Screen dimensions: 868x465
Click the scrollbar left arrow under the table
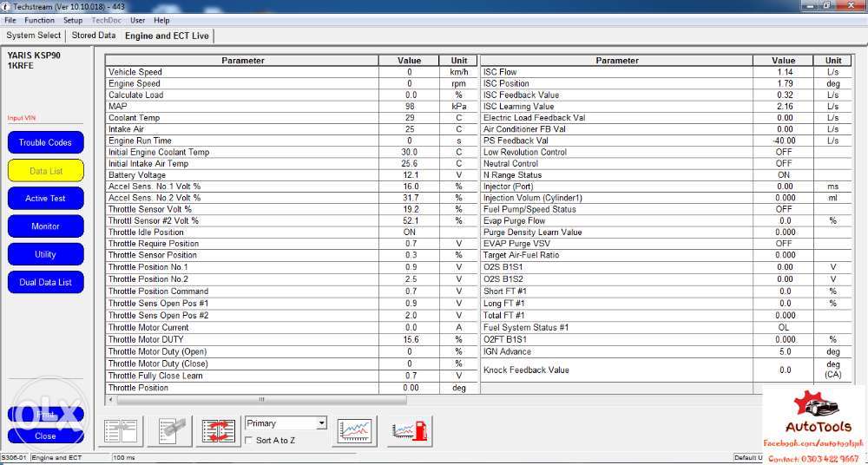click(109, 400)
